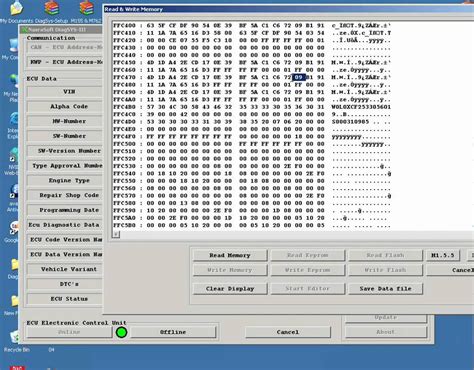
Task: Click the Alpha Code button
Action: point(65,107)
